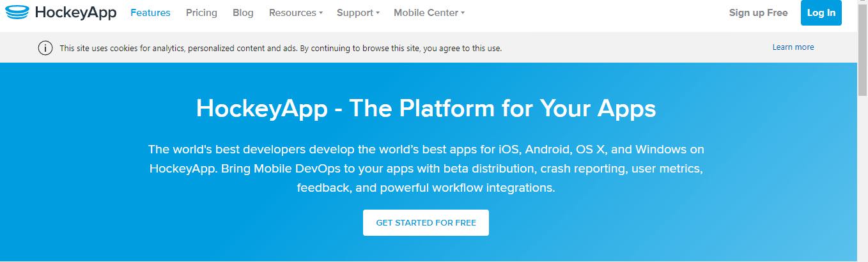Click the hero heading about Platform for Your Apps

click(426, 109)
